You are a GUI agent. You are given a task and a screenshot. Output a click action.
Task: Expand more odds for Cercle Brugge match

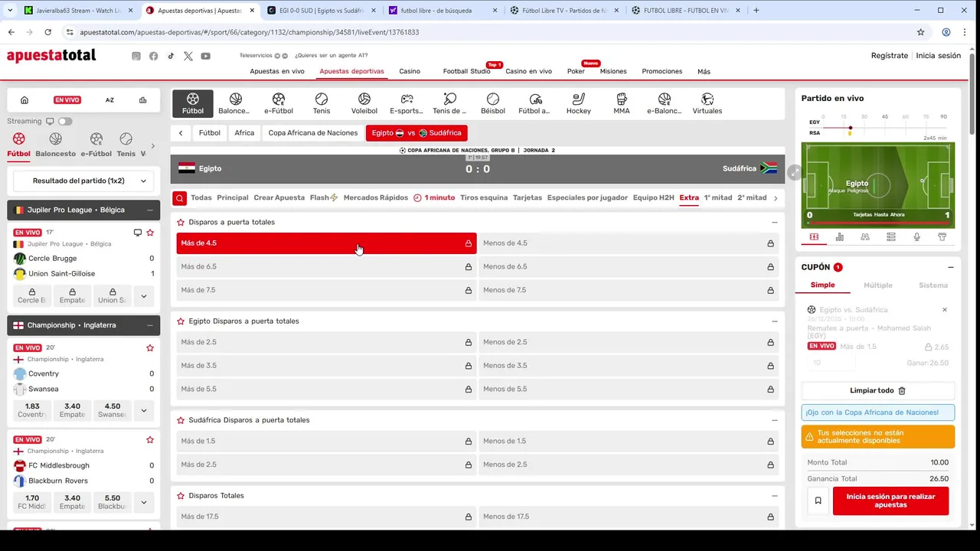coord(143,295)
